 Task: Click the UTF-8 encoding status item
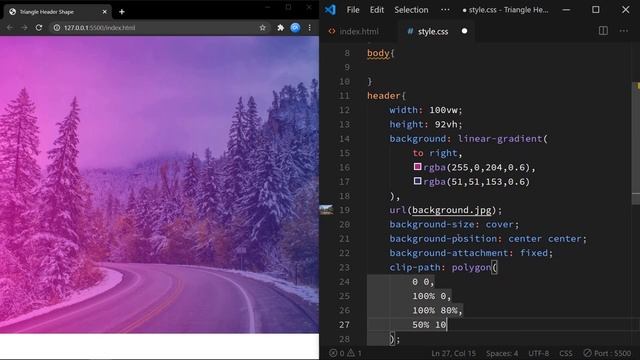click(x=539, y=353)
